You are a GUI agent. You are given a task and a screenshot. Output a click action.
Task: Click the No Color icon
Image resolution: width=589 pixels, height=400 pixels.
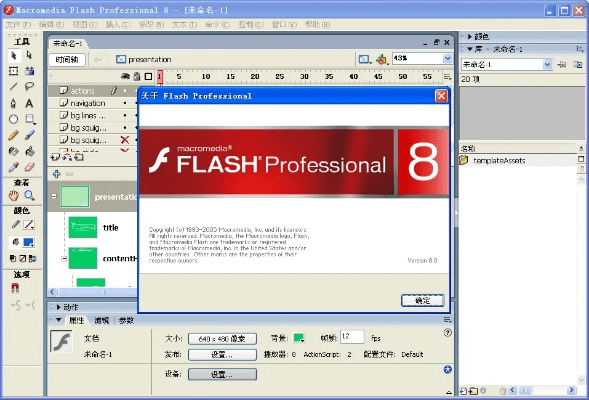coord(23,258)
